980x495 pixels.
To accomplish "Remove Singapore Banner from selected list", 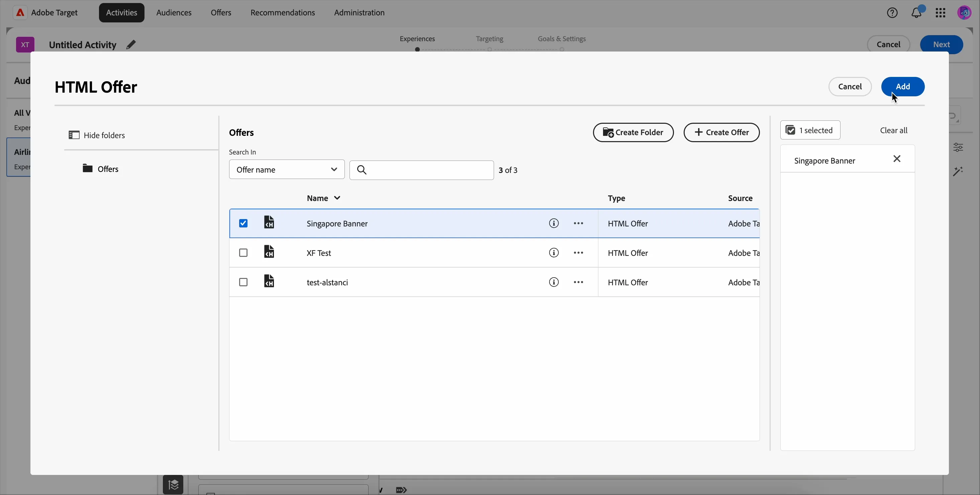I will coord(897,159).
